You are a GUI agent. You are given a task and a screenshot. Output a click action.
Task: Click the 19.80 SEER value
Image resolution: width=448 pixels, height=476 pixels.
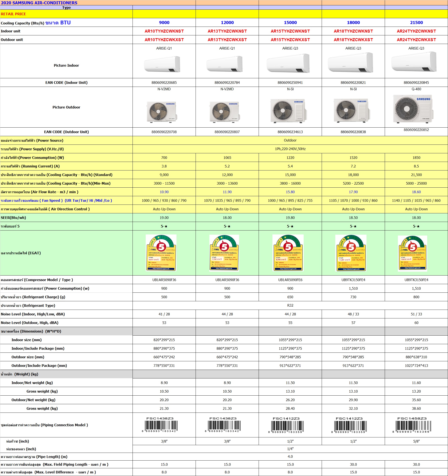point(290,218)
